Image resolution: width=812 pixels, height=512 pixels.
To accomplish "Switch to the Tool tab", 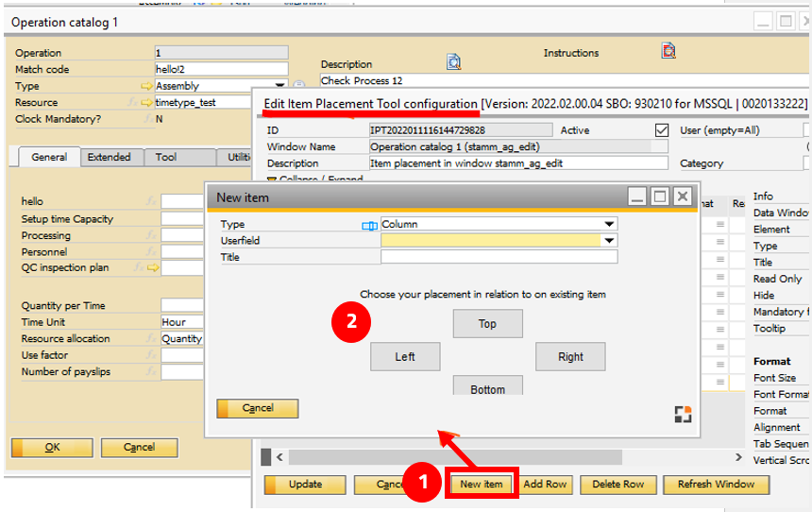I will pyautogui.click(x=166, y=158).
